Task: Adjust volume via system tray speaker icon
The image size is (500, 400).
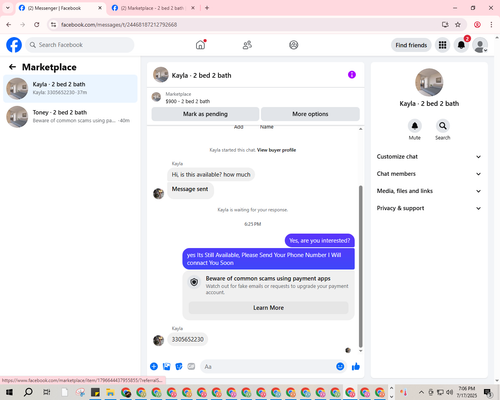Action: [x=449, y=392]
